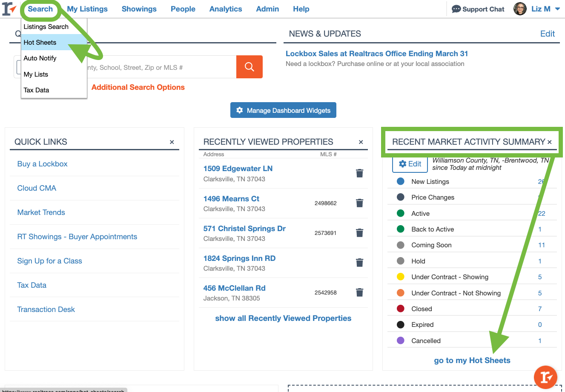
Task: Click the orange search magnifier button
Action: pyautogui.click(x=249, y=67)
